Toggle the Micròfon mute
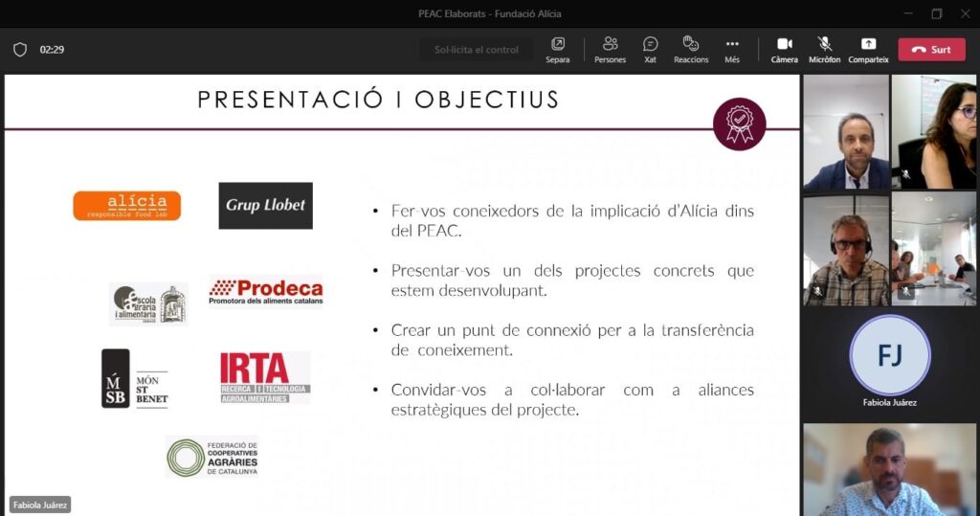This screenshot has height=516, width=980. [x=824, y=49]
